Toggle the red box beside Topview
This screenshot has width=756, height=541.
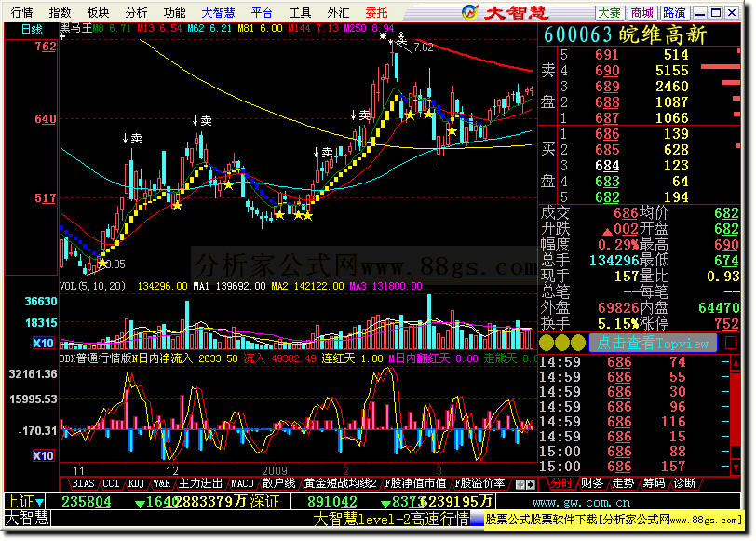[x=731, y=343]
